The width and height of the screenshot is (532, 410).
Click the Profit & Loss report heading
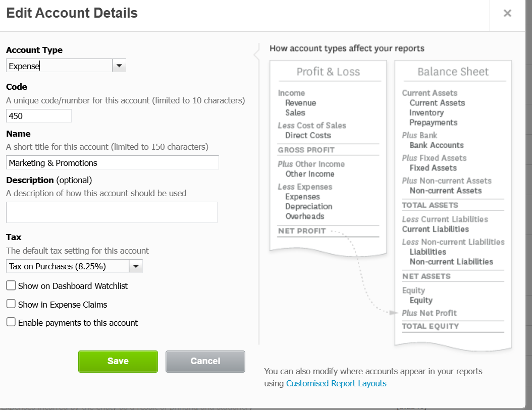coord(328,72)
